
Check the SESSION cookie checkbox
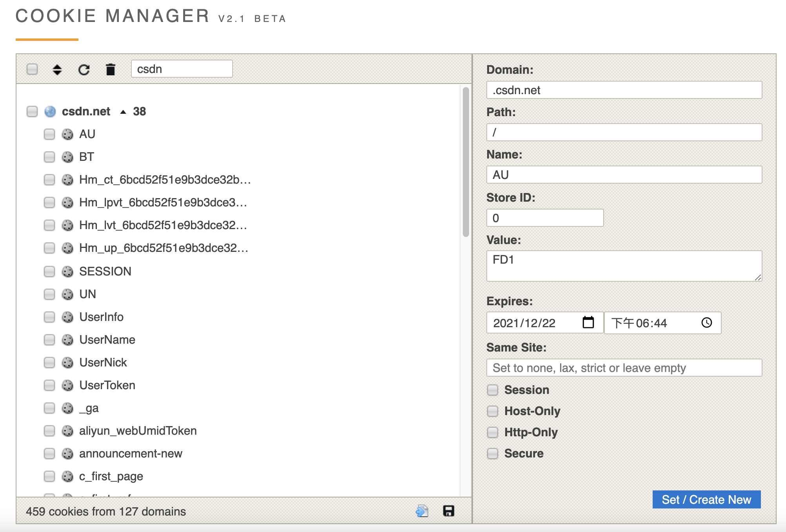coord(49,271)
